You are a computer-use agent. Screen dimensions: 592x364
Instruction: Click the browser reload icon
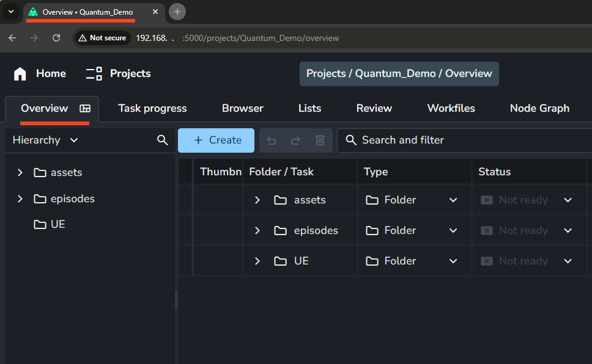pyautogui.click(x=56, y=38)
